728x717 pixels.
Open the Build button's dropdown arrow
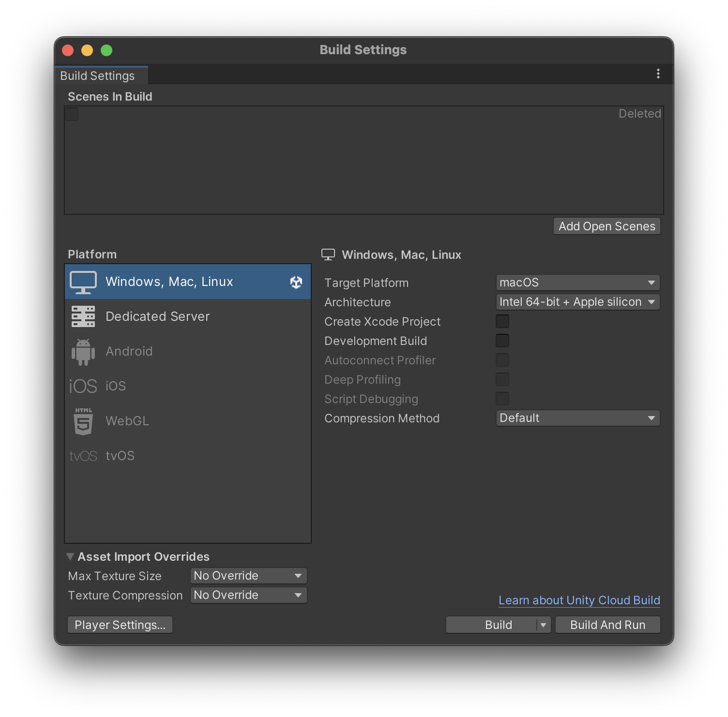pos(543,625)
